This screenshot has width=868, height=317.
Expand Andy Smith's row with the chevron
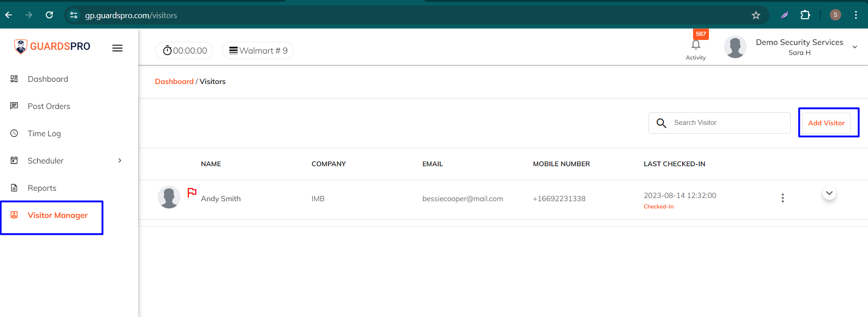point(829,193)
